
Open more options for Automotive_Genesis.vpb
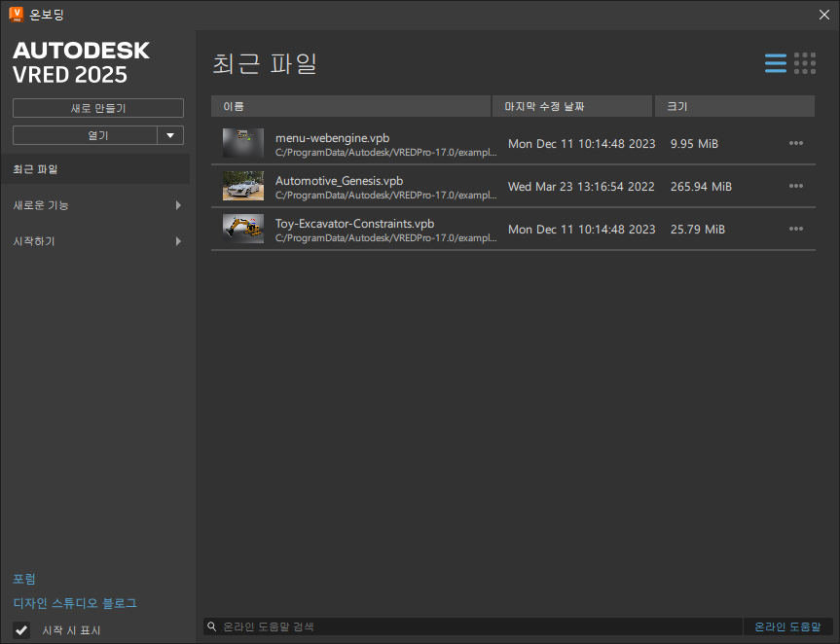(x=795, y=186)
